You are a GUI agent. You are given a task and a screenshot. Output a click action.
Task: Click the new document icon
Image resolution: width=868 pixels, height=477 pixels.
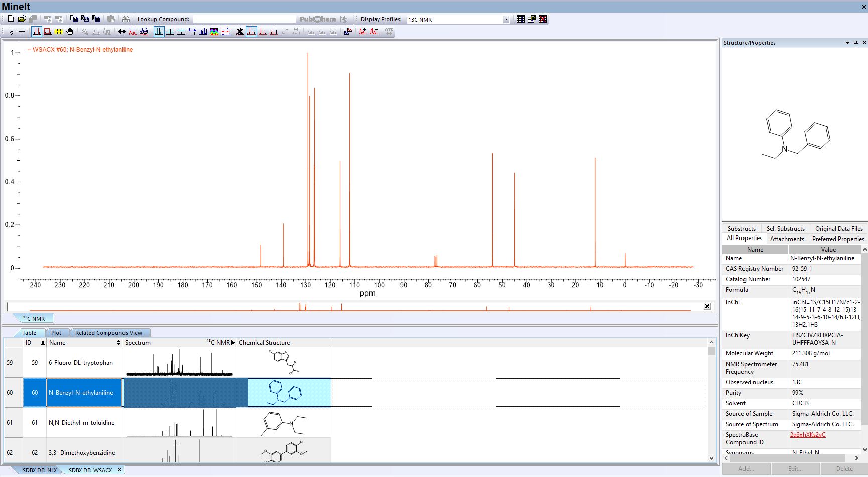[x=11, y=19]
